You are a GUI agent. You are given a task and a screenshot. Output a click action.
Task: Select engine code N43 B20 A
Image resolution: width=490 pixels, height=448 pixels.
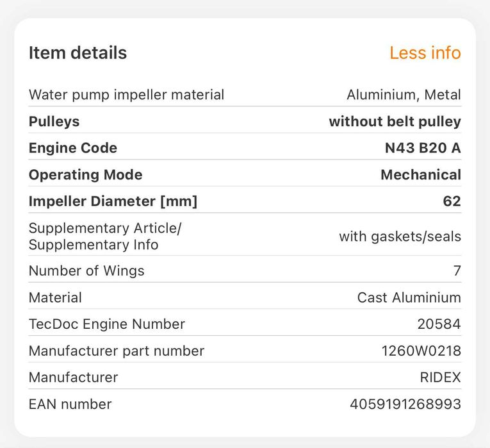click(422, 148)
